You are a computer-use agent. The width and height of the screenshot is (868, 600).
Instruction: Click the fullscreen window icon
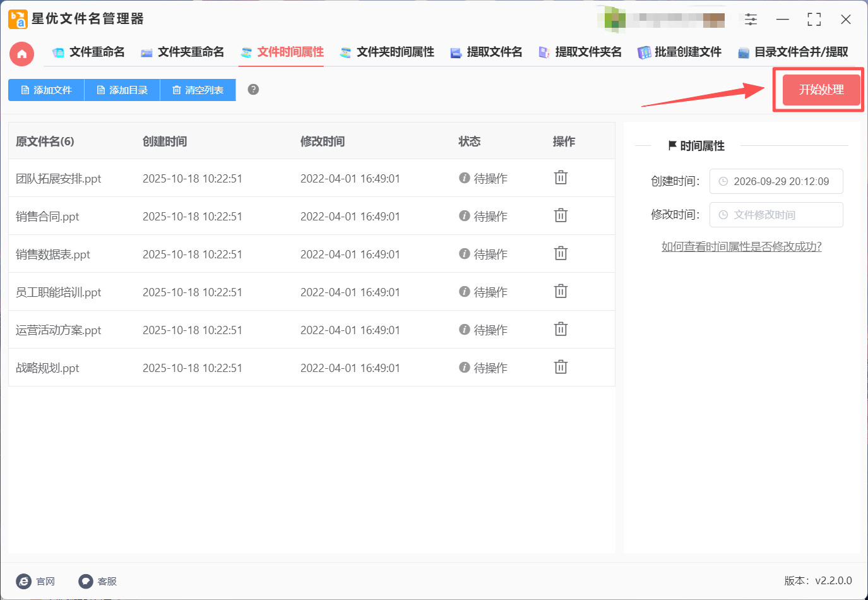pyautogui.click(x=814, y=20)
